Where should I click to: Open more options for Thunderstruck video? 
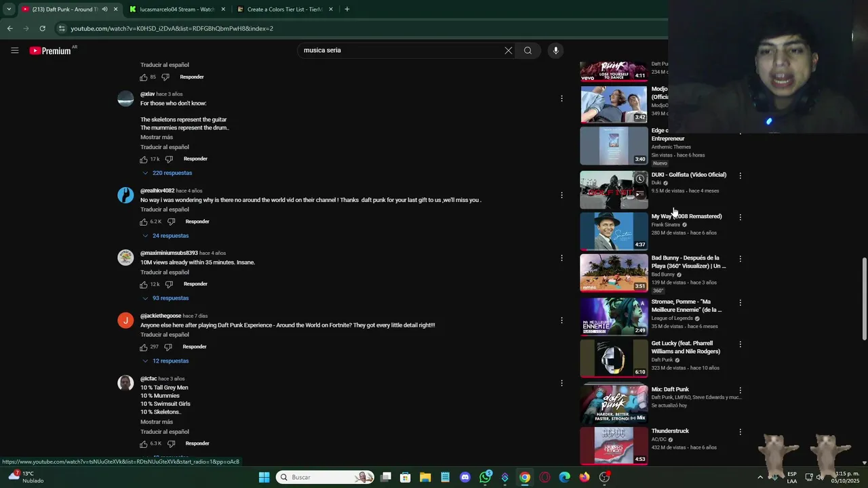point(740,432)
